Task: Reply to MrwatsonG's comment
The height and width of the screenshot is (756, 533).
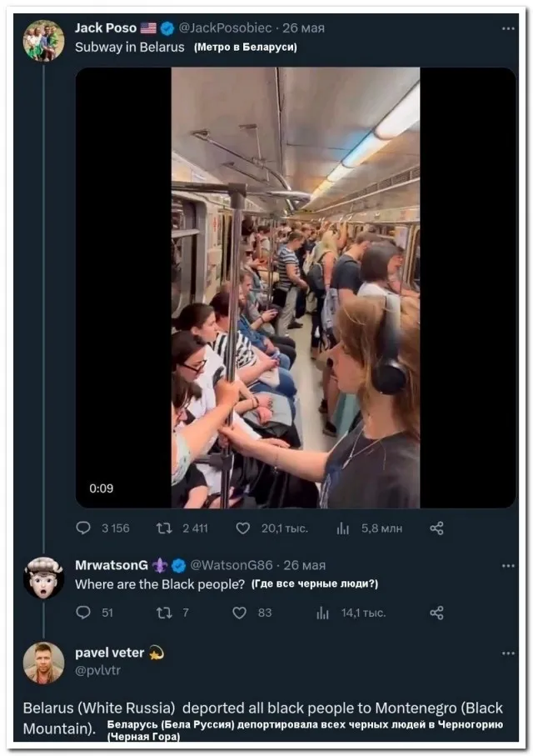Action: (83, 613)
